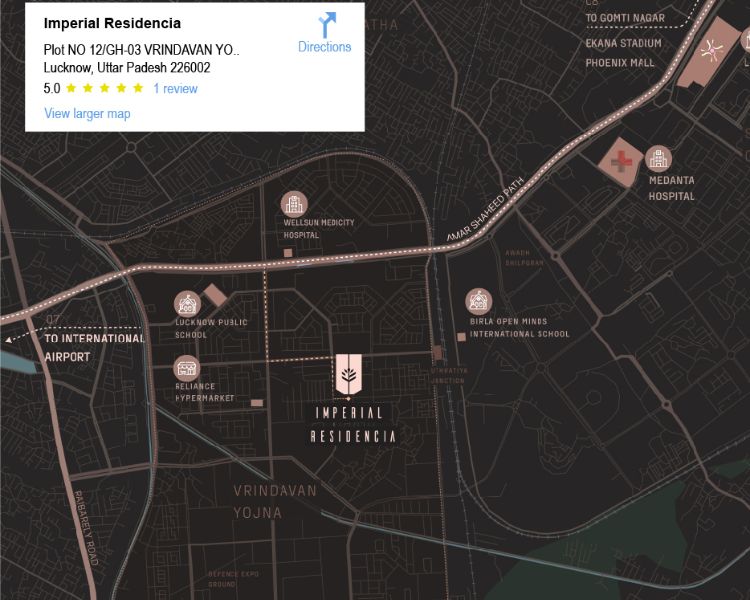Screen dimensions: 750x600
Task: Click the Ekana Stadium label
Action: click(x=624, y=43)
